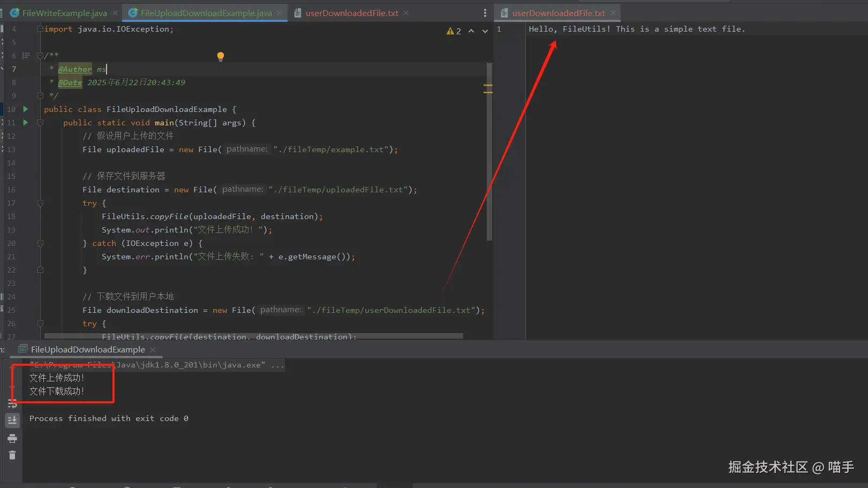Click the horizontal scrollbar under code editor

[253, 336]
